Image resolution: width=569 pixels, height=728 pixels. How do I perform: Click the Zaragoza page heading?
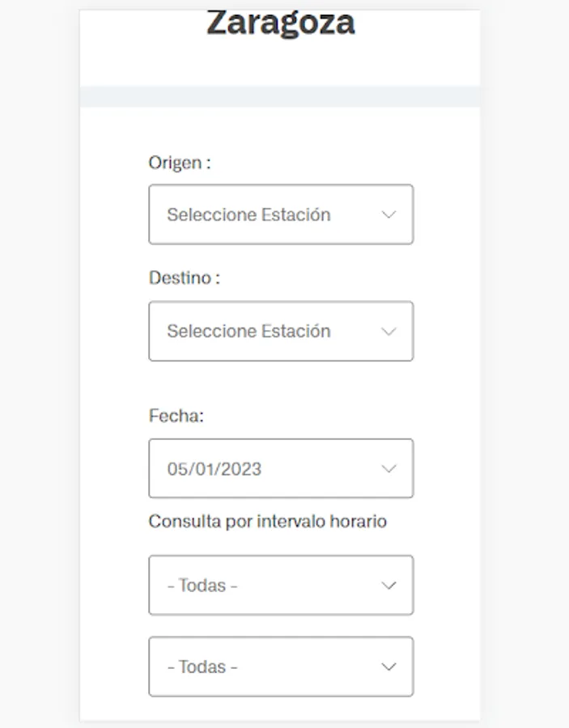[280, 23]
